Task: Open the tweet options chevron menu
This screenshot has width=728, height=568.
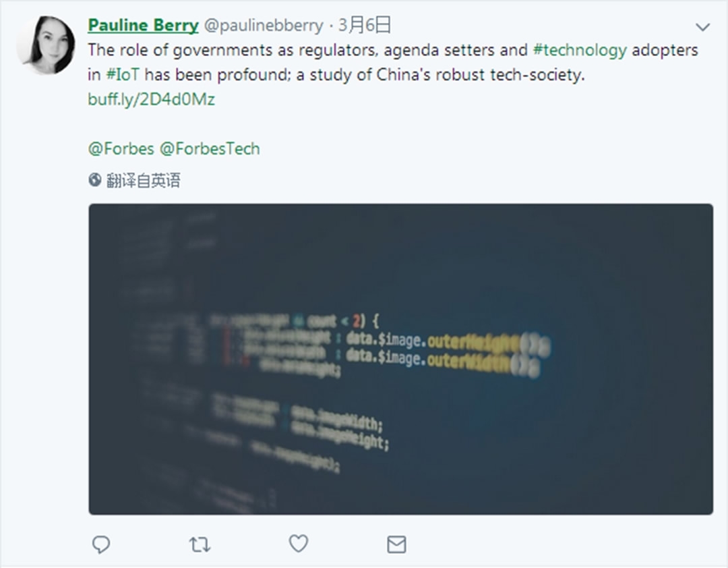Action: point(702,28)
